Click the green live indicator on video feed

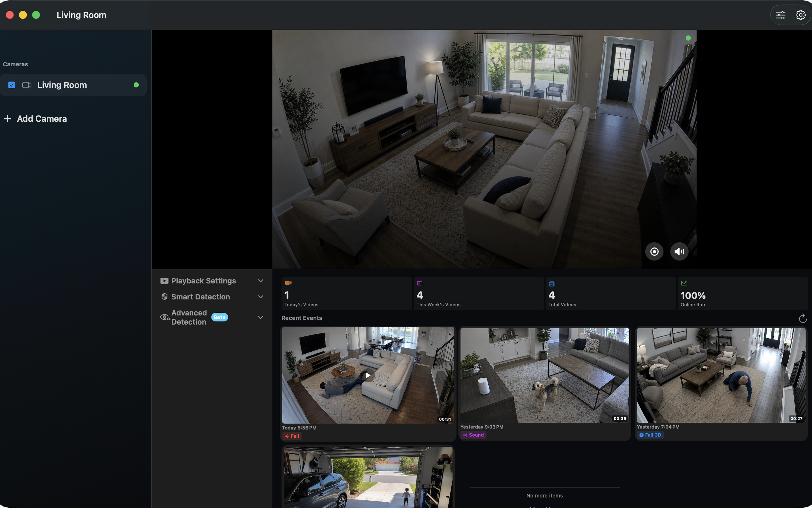click(x=688, y=38)
